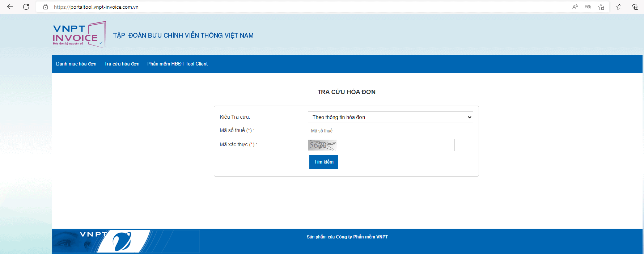This screenshot has height=254, width=644.
Task: Add page to favorites star icon
Action: point(601,7)
